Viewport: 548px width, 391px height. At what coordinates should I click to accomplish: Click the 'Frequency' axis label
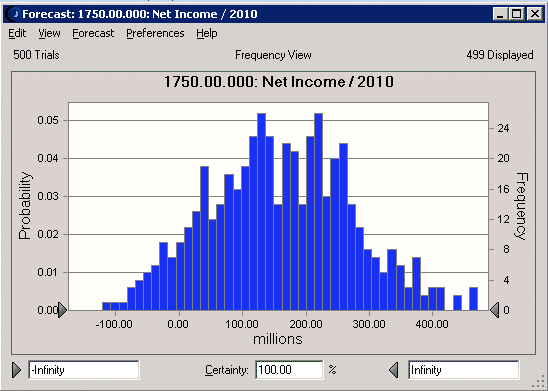click(521, 206)
